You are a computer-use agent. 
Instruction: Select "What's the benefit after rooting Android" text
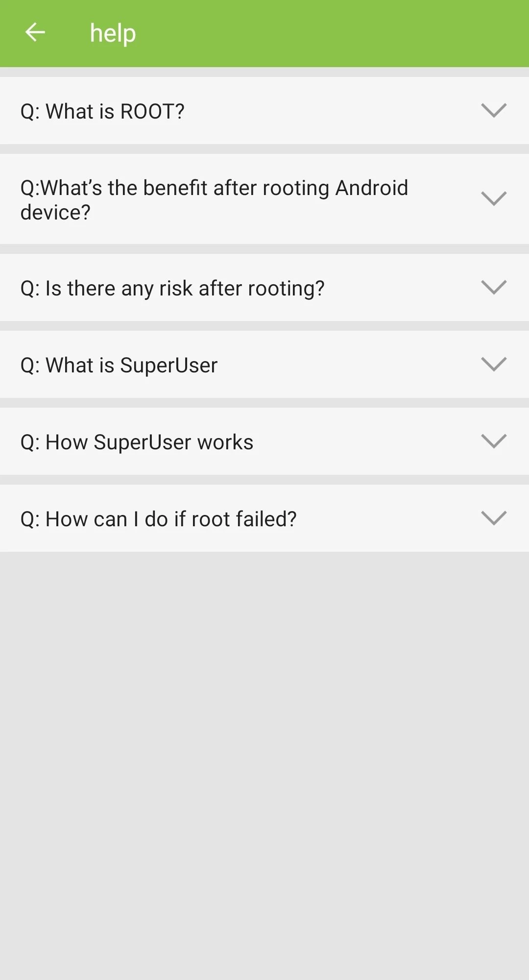tap(214, 188)
